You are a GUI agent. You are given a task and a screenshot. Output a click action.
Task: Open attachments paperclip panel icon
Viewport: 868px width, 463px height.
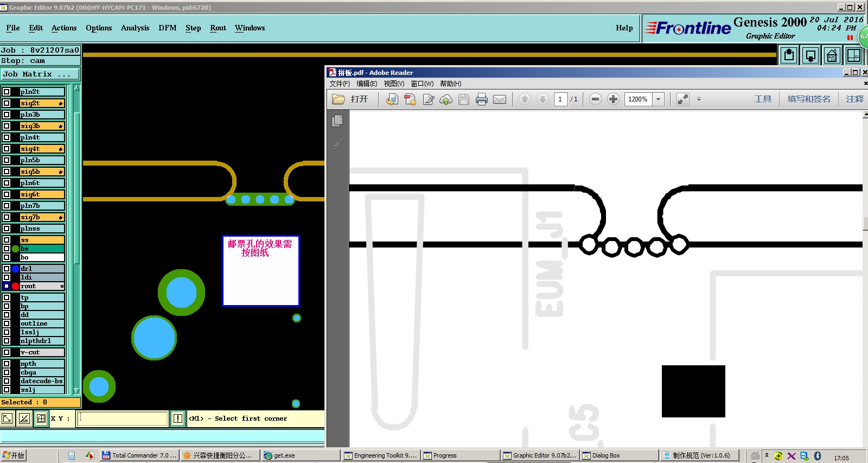point(337,144)
